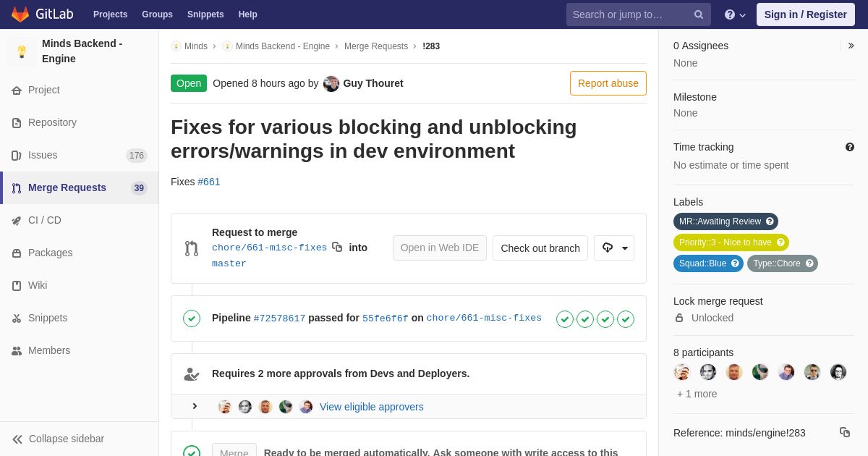Viewport: 868px width, 456px height.
Task: Click help icon on Type::Chore label
Action: pyautogui.click(x=809, y=263)
